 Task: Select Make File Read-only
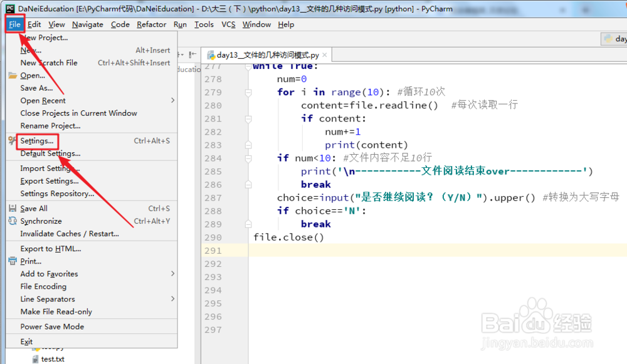pos(92,311)
